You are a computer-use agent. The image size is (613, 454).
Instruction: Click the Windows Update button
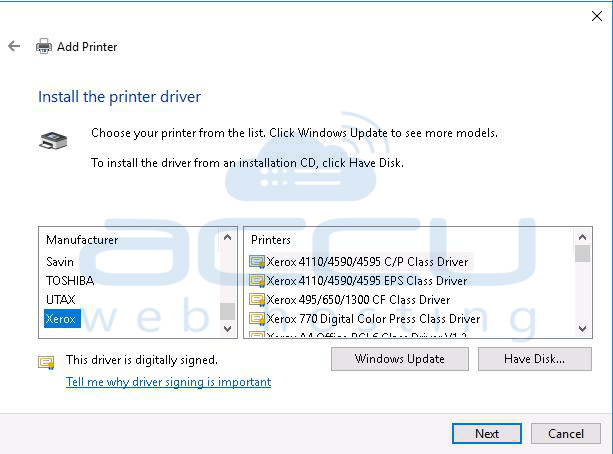click(x=400, y=359)
